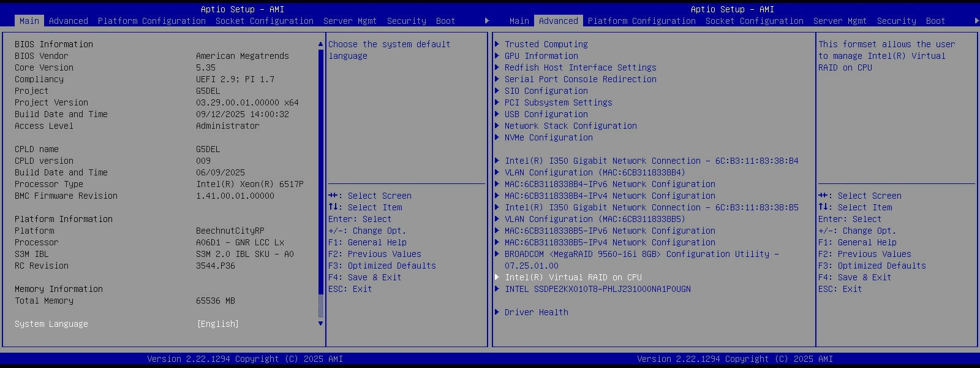Click the arrow marker beside Driver Health
Screen dimensions: 980x368
[x=497, y=312]
